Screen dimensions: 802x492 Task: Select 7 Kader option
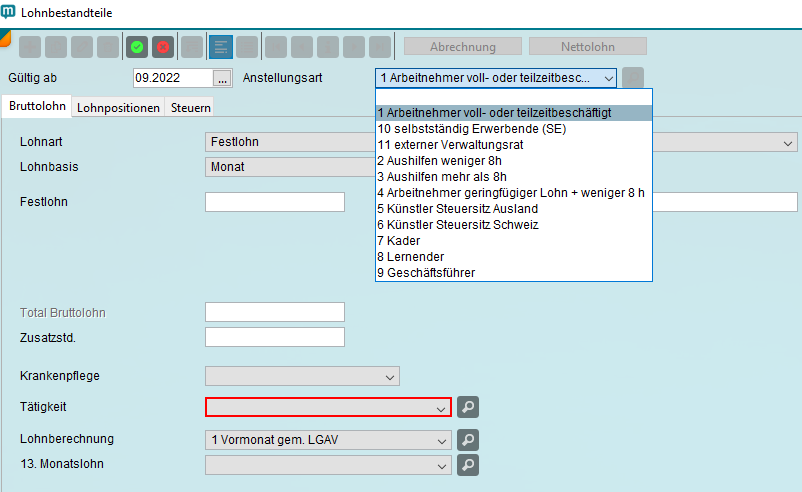pos(514,241)
